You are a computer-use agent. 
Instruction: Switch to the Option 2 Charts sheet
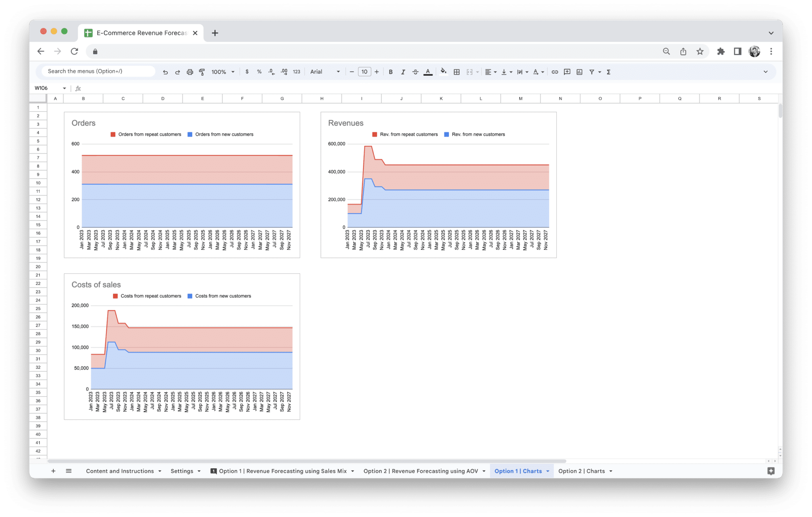[x=583, y=471]
